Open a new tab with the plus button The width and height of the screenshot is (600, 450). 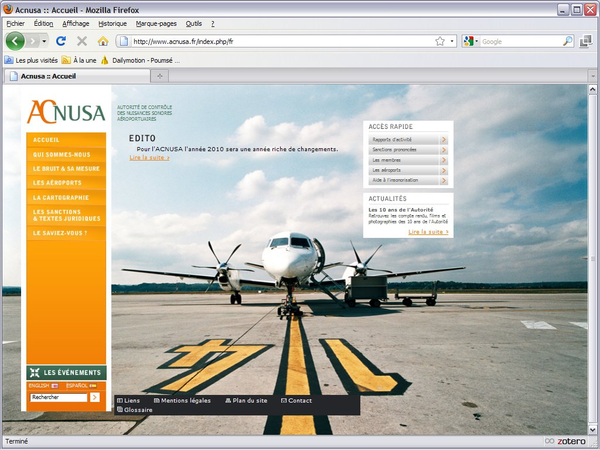click(161, 76)
